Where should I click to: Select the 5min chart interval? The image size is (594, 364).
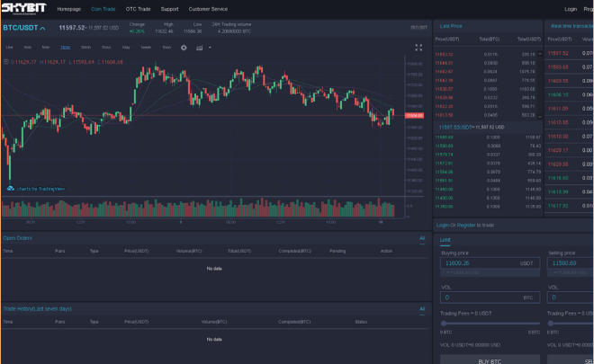tap(46, 48)
